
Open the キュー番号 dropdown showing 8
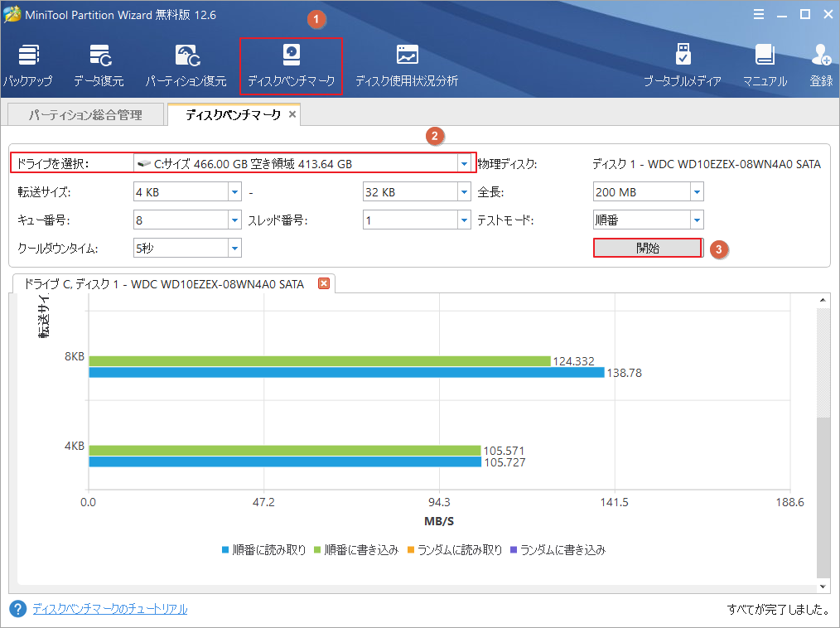234,220
